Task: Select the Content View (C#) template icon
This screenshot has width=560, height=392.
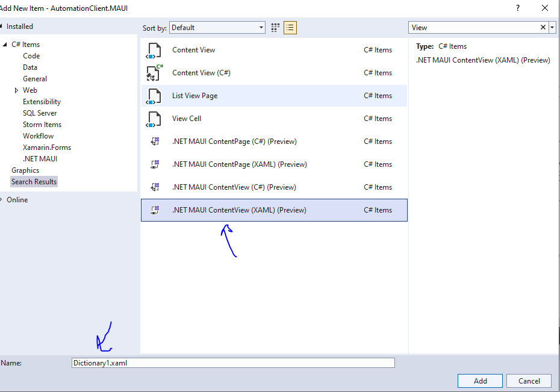Action: pos(154,73)
